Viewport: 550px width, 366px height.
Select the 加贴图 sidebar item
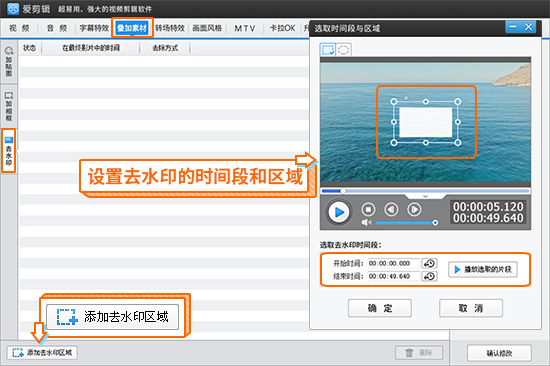point(9,61)
